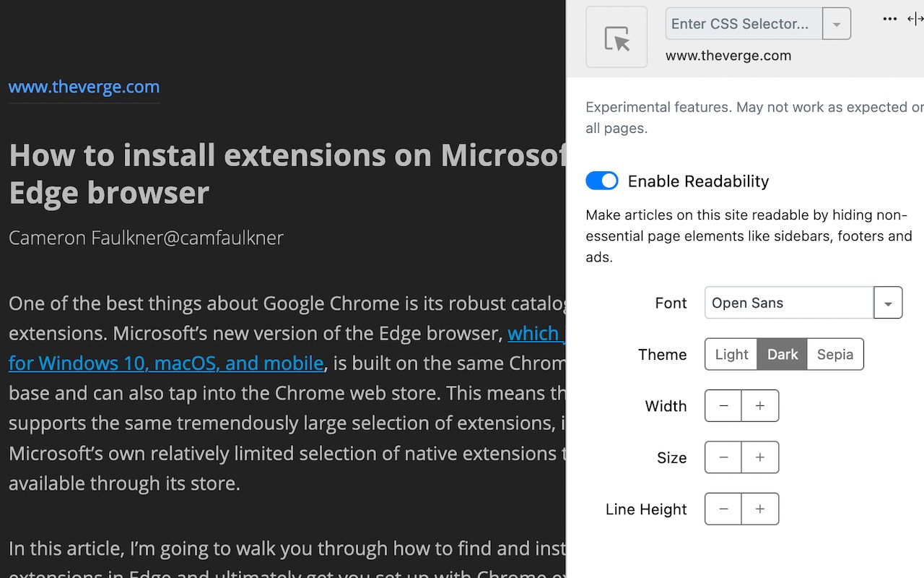
Task: Choose the Sepia theme option
Action: pyautogui.click(x=835, y=355)
